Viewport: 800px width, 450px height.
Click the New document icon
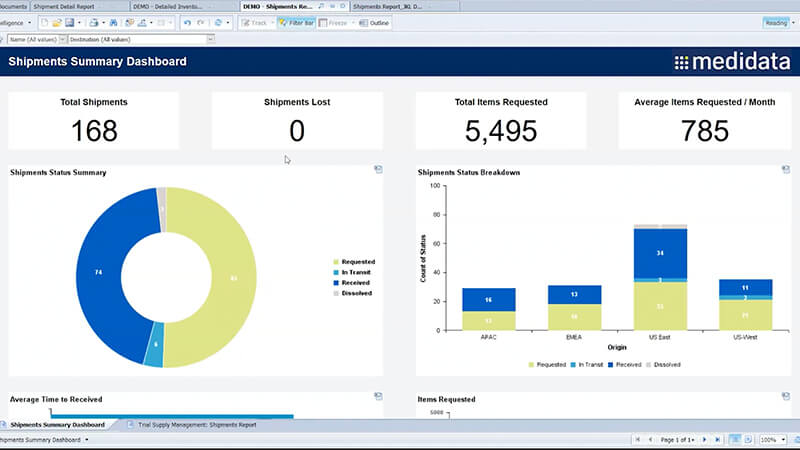coord(45,23)
